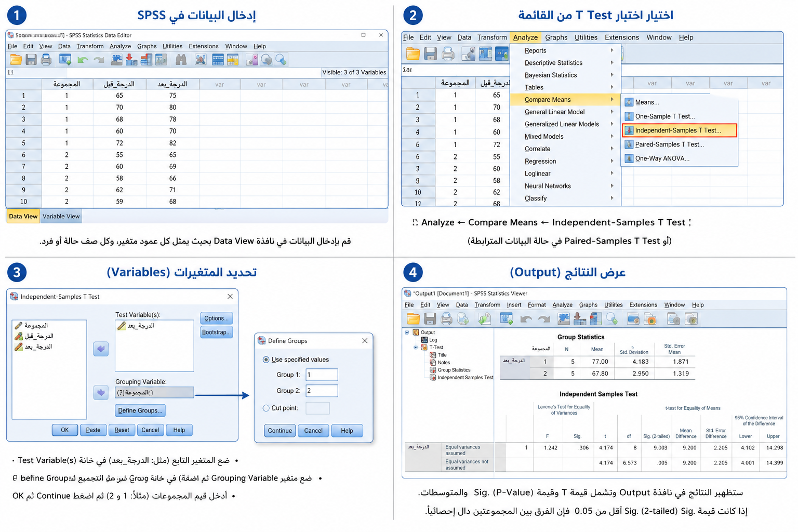Undo arrow in Statistics Viewer toolbar
Image resolution: width=798 pixels, height=532 pixels.
(526, 319)
